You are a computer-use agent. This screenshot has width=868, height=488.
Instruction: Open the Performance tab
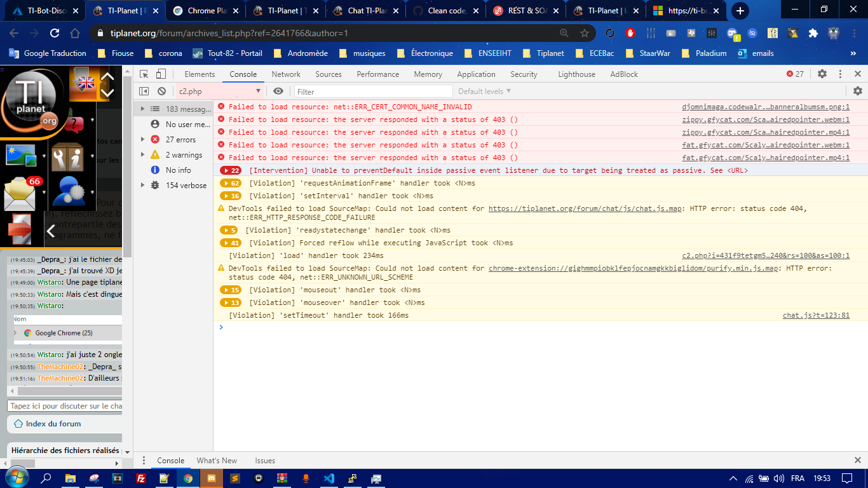(378, 74)
